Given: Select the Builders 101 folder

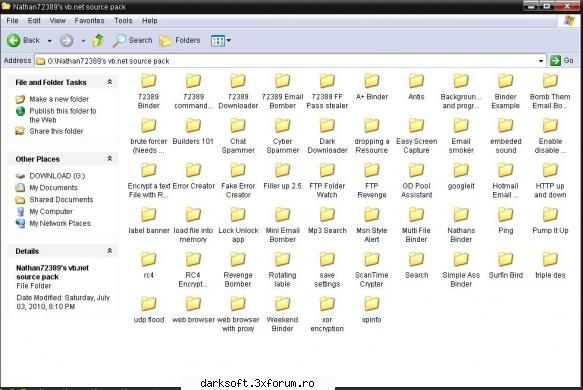Looking at the screenshot, I should (193, 132).
